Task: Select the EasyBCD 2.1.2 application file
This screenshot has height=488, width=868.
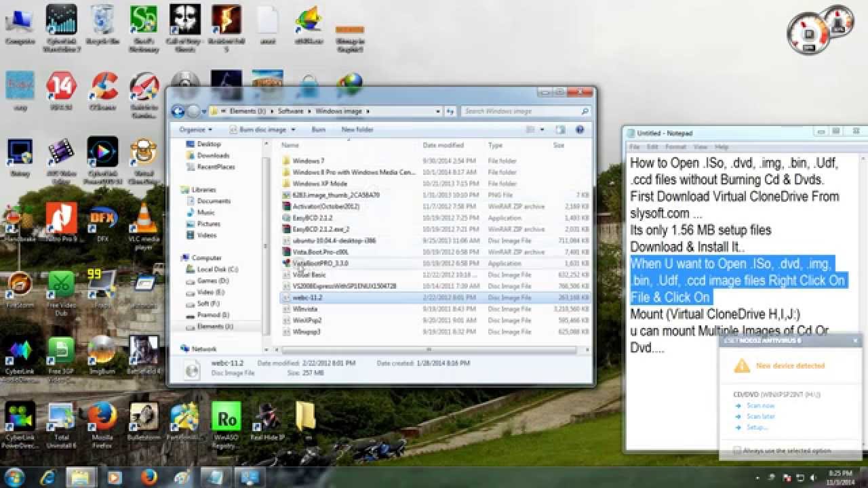Action: (312, 218)
